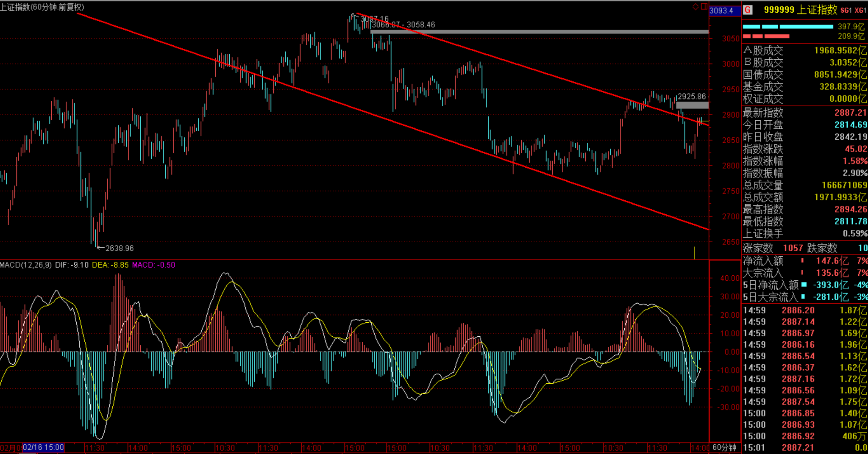Click the 基金成交 row
Image resolution: width=868 pixels, height=454 pixels.
tap(805, 86)
